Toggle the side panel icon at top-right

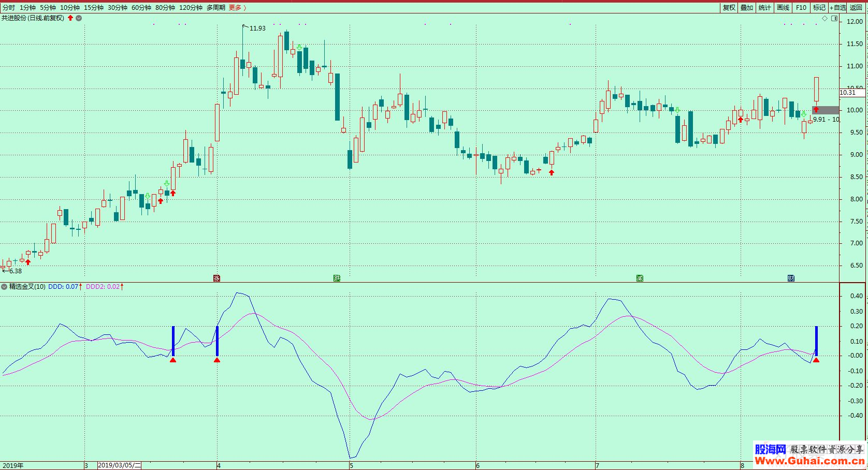[x=834, y=18]
